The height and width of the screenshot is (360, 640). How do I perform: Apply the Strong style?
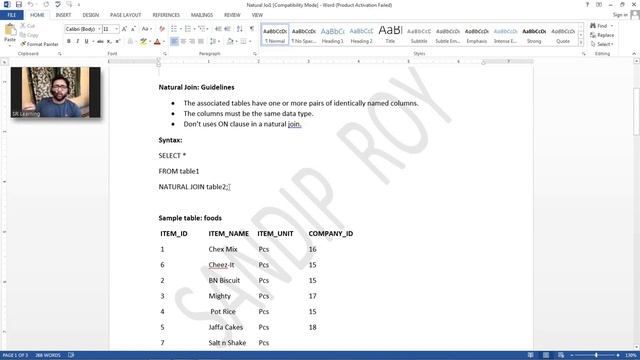click(534, 35)
